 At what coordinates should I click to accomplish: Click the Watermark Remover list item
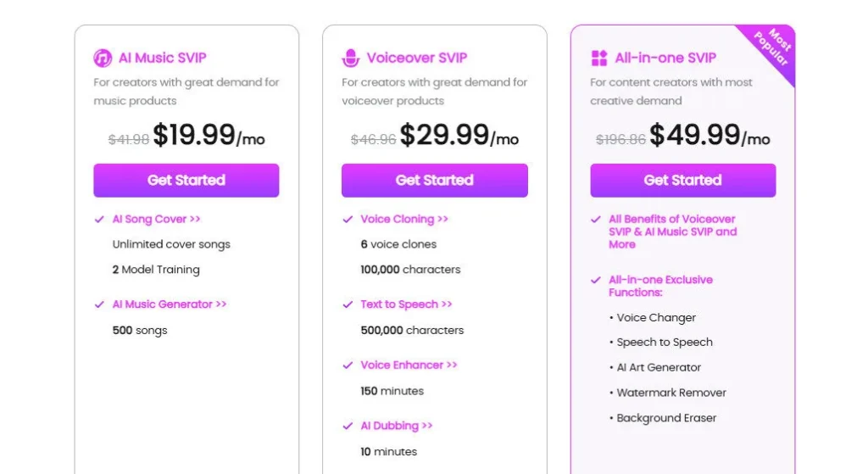point(670,393)
